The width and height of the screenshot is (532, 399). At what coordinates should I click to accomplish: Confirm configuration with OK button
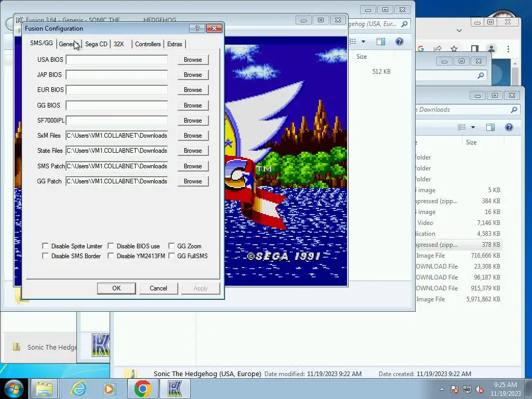point(116,288)
